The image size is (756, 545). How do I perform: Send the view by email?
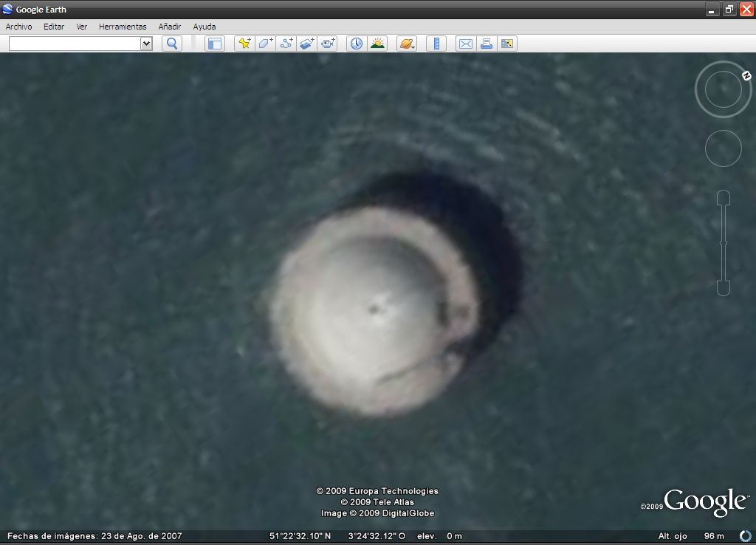(465, 44)
